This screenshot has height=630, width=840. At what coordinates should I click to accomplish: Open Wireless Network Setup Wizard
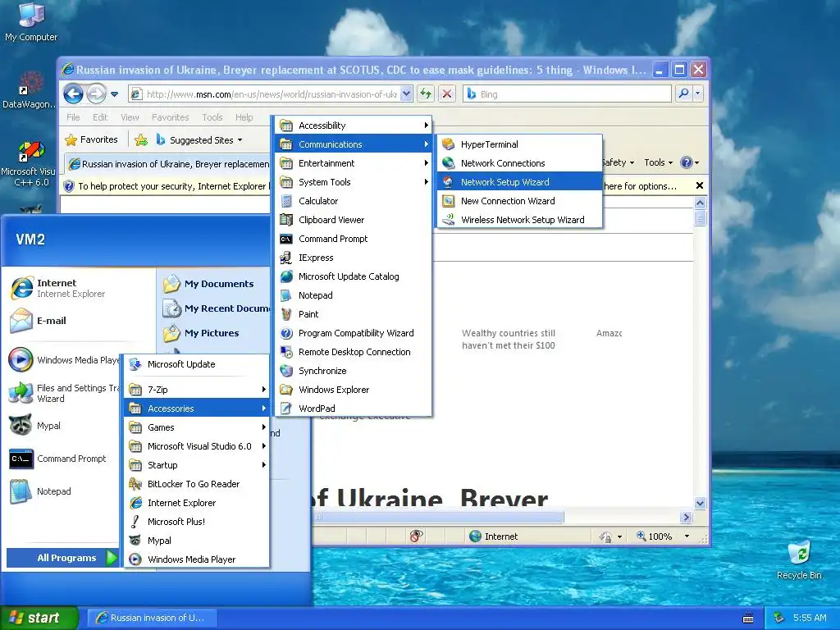coord(519,220)
